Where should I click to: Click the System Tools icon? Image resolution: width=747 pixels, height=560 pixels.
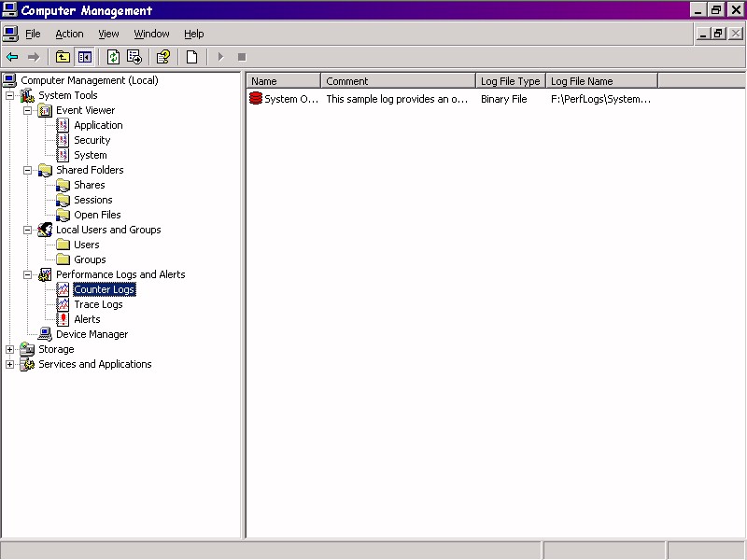(x=27, y=95)
